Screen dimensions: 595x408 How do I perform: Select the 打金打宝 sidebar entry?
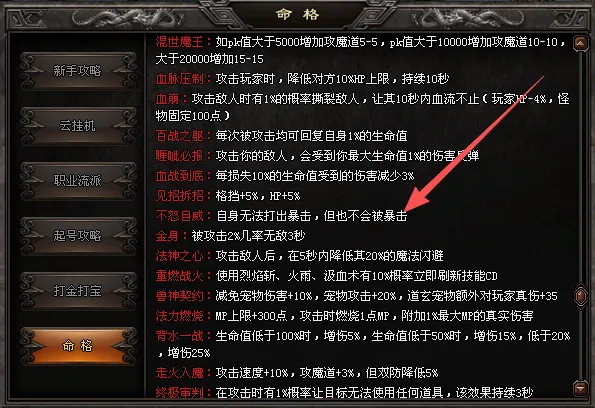pyautogui.click(x=78, y=291)
